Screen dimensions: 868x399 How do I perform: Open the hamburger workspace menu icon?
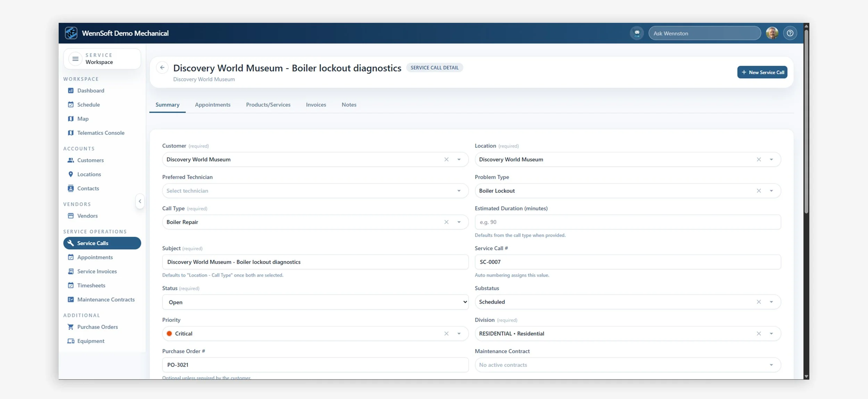tap(75, 59)
